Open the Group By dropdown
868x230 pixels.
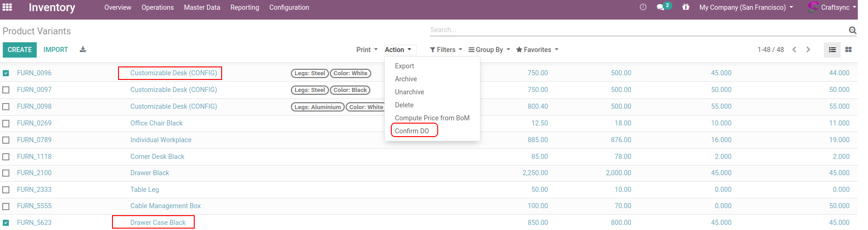489,50
